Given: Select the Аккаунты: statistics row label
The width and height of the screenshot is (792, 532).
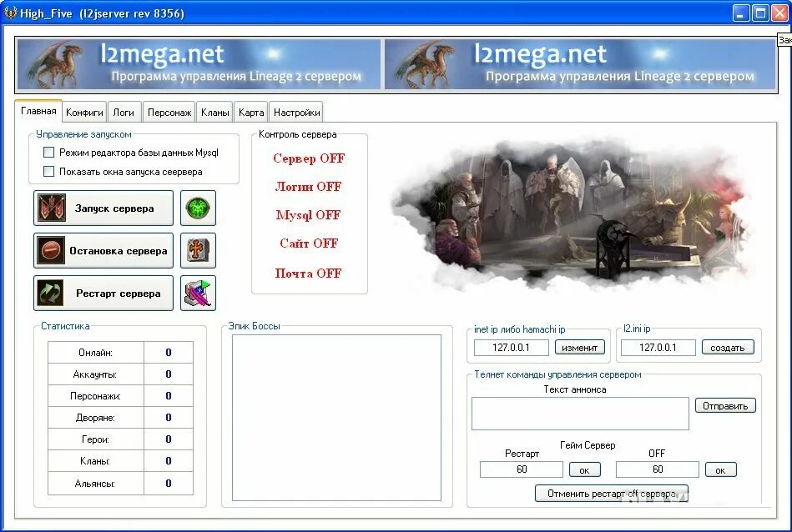Looking at the screenshot, I should point(95,374).
